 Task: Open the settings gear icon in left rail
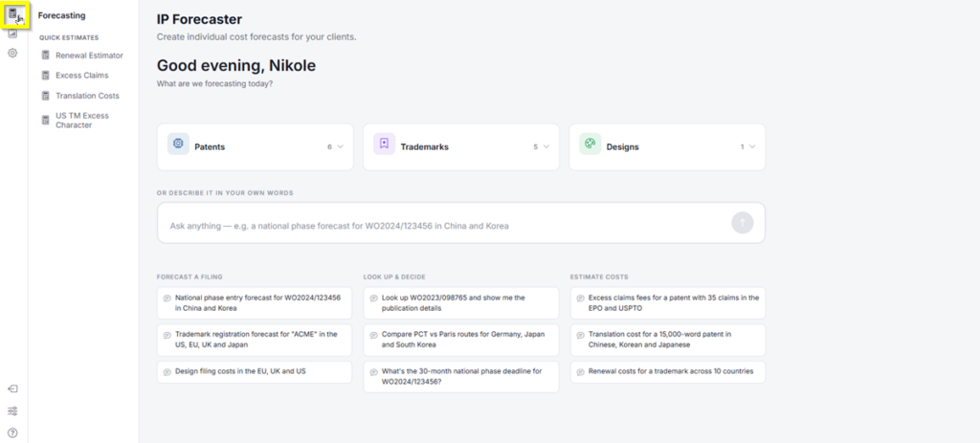coord(12,54)
